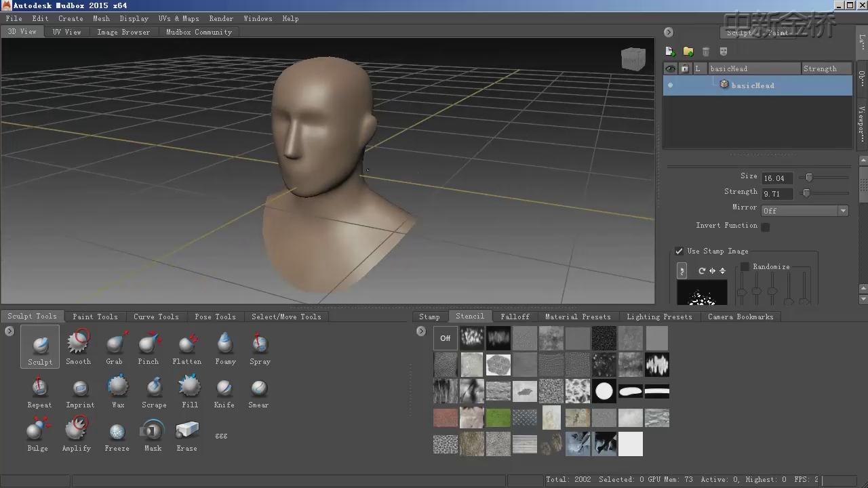Open the Lighting Presets tab

[659, 317]
